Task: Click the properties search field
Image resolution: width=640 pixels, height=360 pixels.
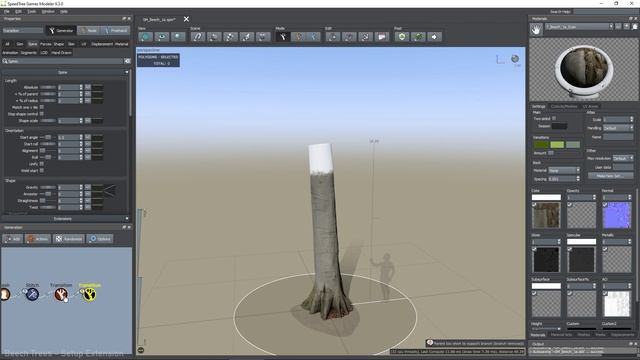Action: (x=65, y=61)
